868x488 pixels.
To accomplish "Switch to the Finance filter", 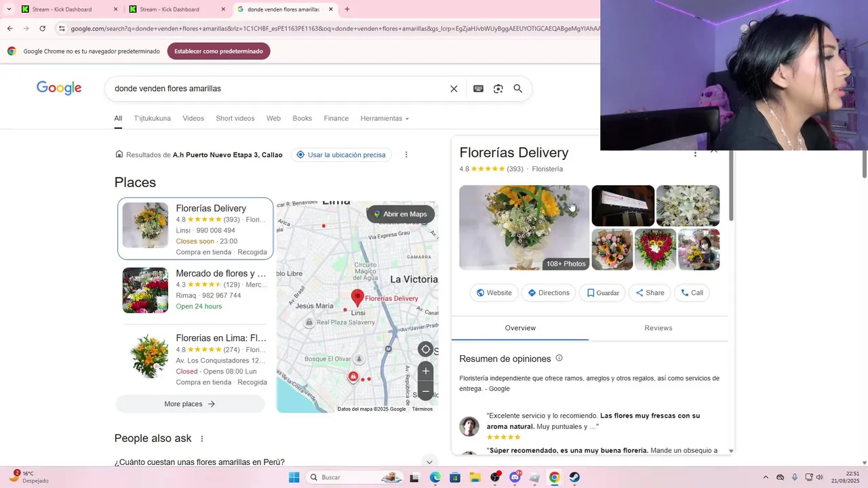I will click(336, 118).
